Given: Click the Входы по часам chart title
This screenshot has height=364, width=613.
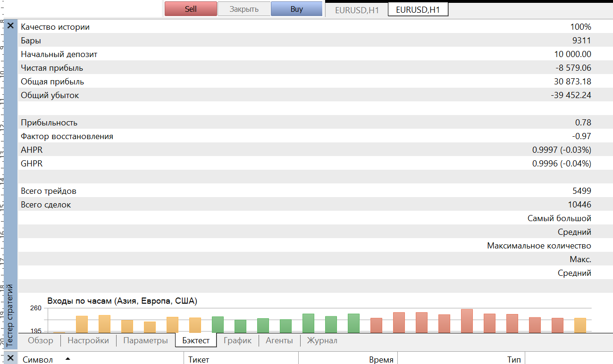Looking at the screenshot, I should click(122, 301).
